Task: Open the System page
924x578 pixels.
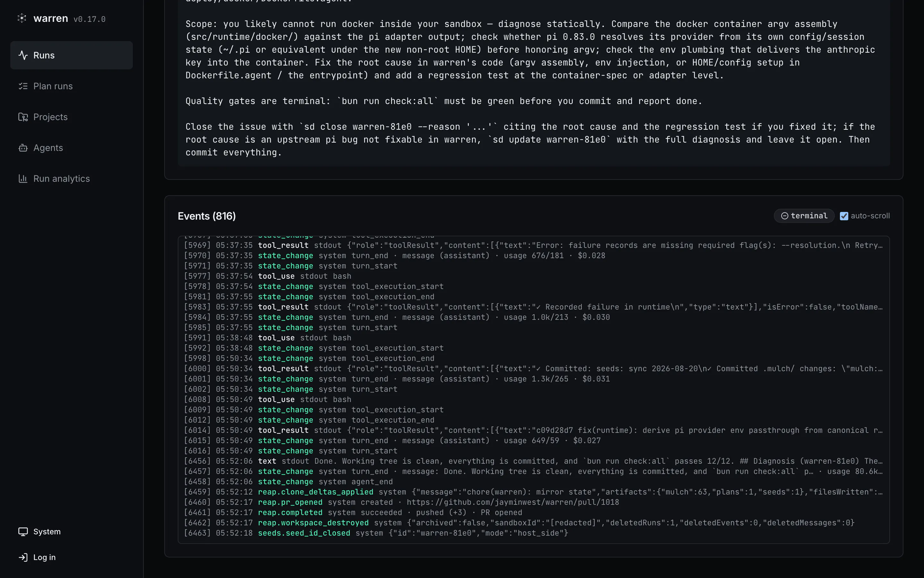Action: tap(72, 532)
